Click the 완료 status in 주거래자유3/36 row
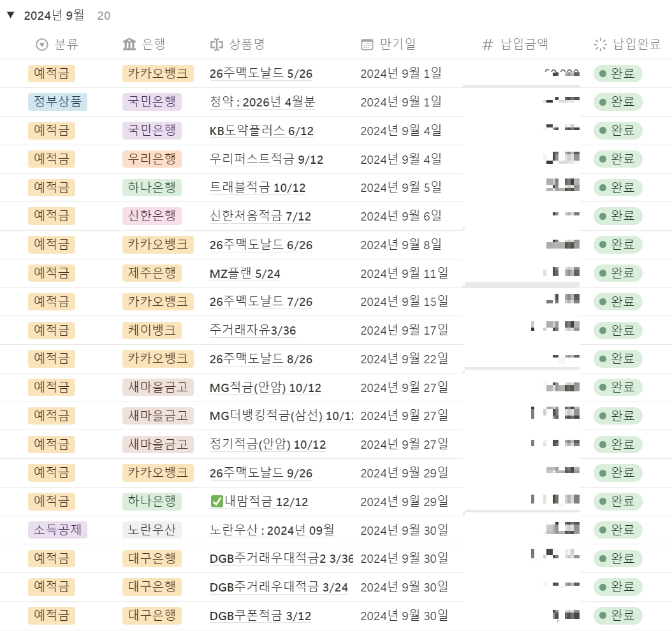The image size is (672, 631). pyautogui.click(x=618, y=330)
